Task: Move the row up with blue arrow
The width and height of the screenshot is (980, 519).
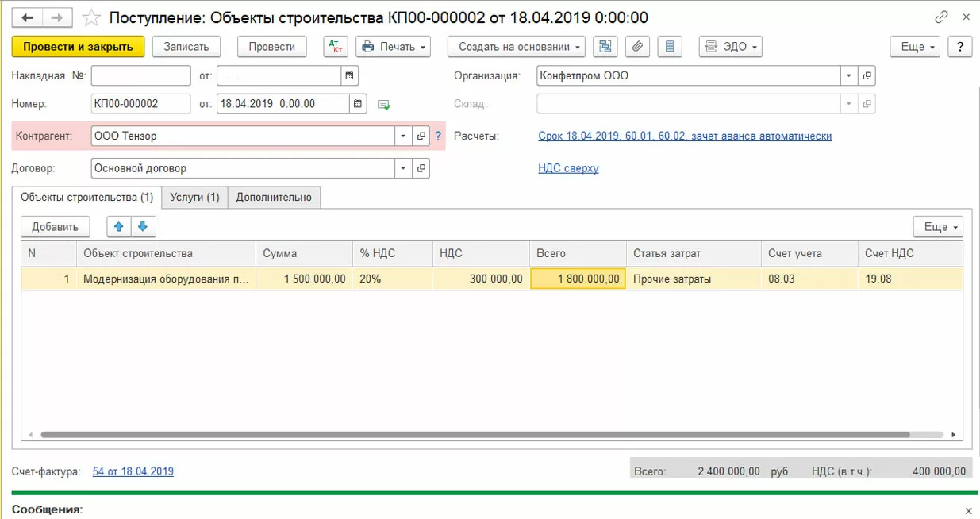Action: (x=119, y=226)
